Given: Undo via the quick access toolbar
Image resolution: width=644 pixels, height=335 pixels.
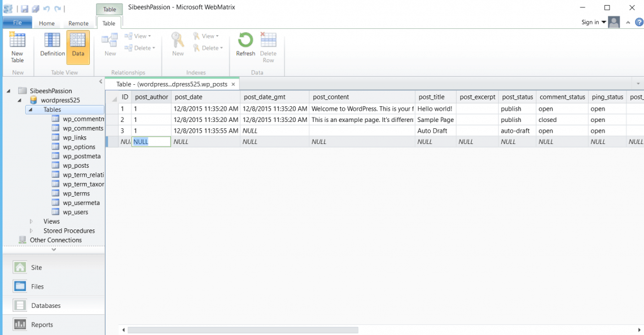Looking at the screenshot, I should [x=46, y=9].
